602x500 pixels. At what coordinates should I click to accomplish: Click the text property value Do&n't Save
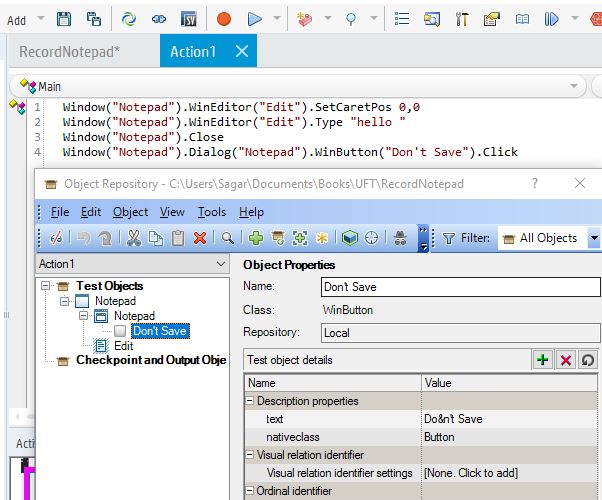tap(453, 419)
